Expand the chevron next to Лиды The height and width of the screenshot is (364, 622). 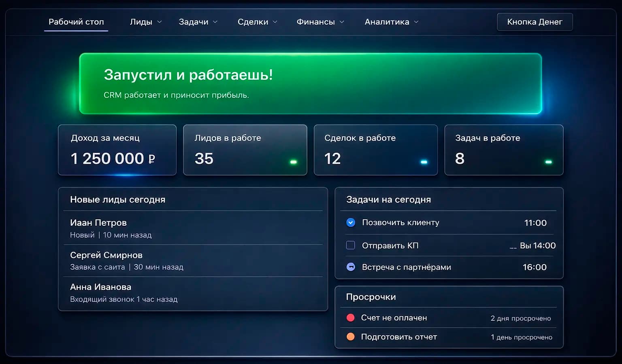159,22
